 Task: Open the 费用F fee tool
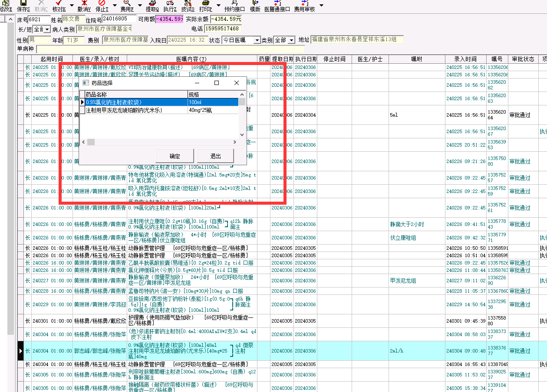pos(127,6)
